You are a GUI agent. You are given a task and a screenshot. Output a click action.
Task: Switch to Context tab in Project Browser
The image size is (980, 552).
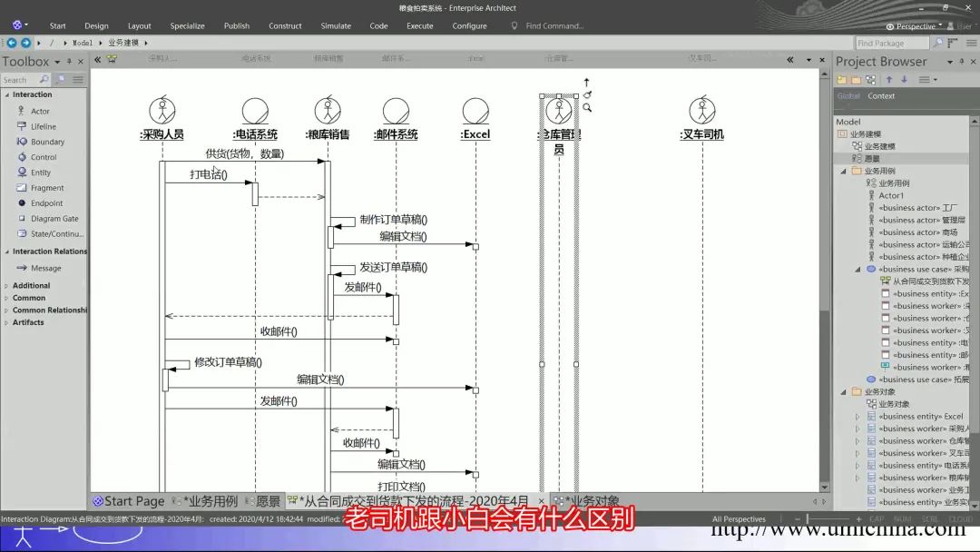(880, 95)
